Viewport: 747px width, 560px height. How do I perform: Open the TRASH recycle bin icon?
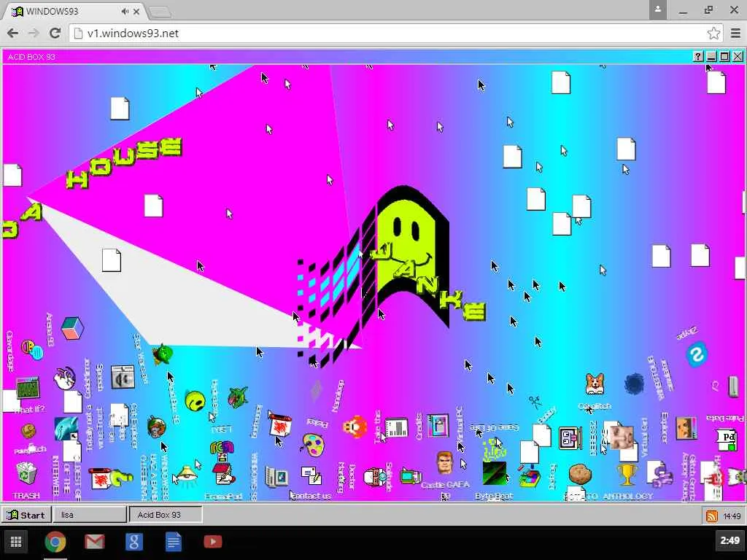tap(27, 473)
